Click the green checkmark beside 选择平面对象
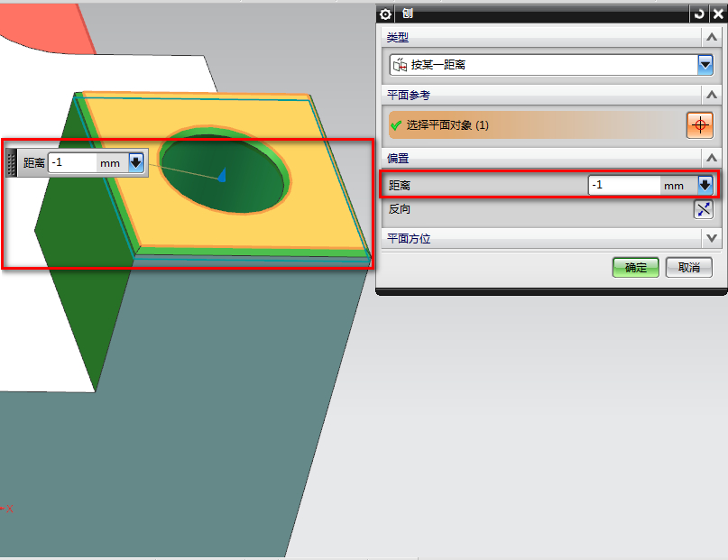 (x=396, y=125)
